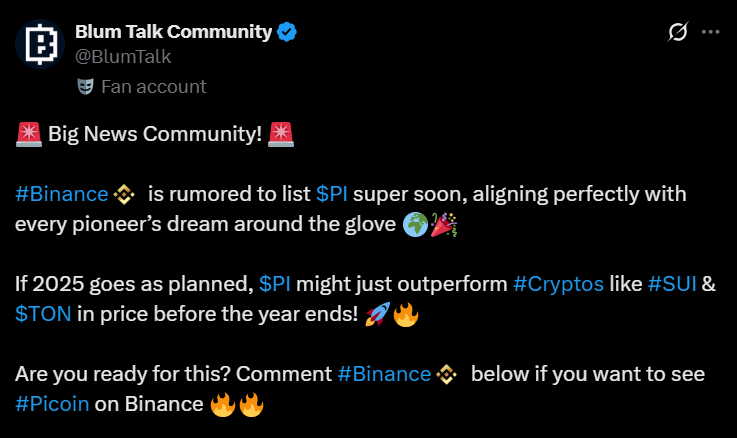Click the left siren emoji before Big News

(x=28, y=134)
